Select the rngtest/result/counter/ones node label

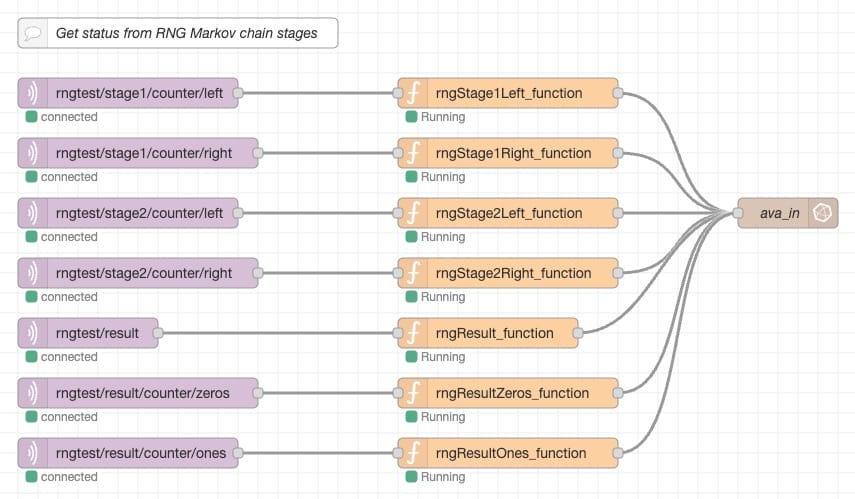(x=141, y=453)
